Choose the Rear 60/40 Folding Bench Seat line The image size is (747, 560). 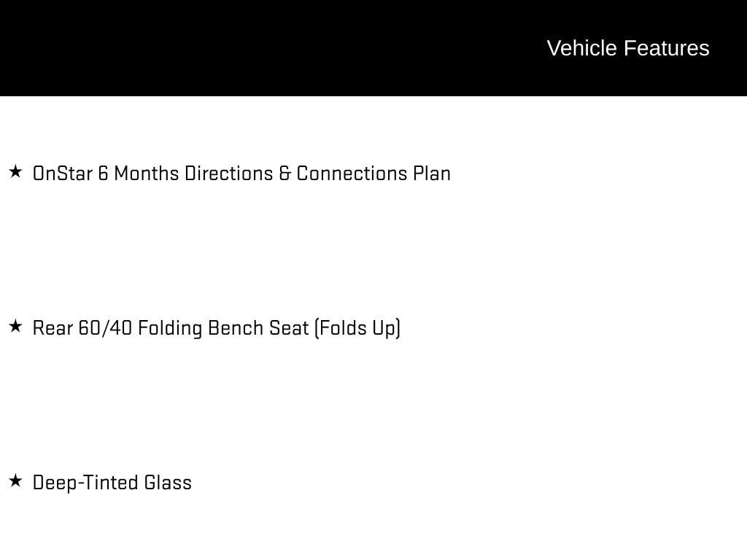tap(216, 329)
